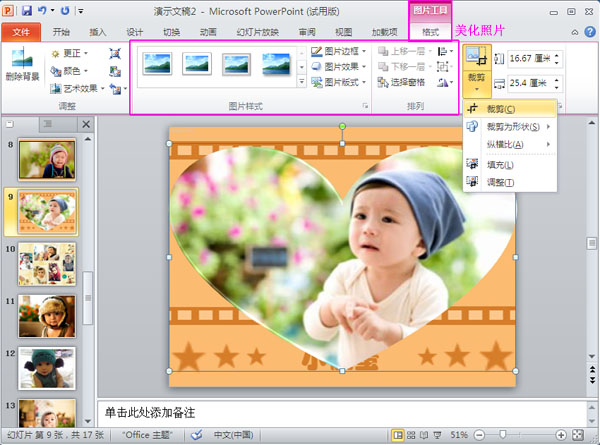
Task: Open the File (文件) tab
Action: tap(21, 32)
